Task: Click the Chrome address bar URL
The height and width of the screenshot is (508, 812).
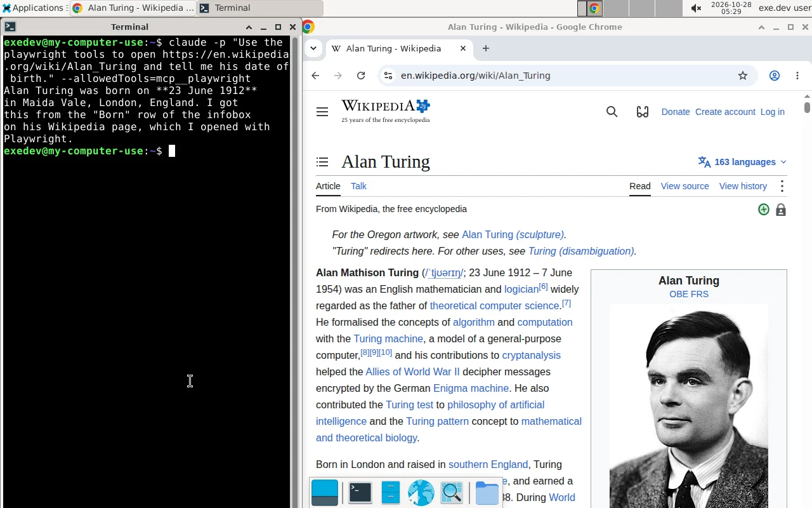Action: click(x=476, y=76)
